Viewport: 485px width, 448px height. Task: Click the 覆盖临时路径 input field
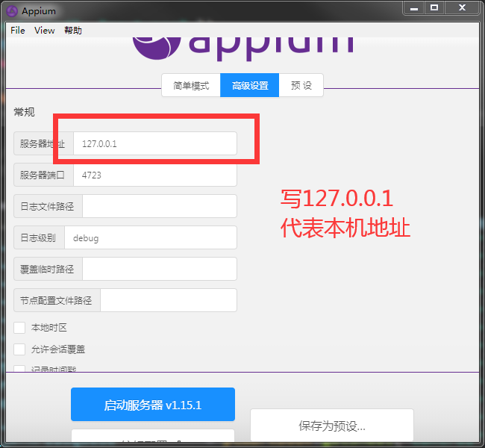[x=160, y=269]
